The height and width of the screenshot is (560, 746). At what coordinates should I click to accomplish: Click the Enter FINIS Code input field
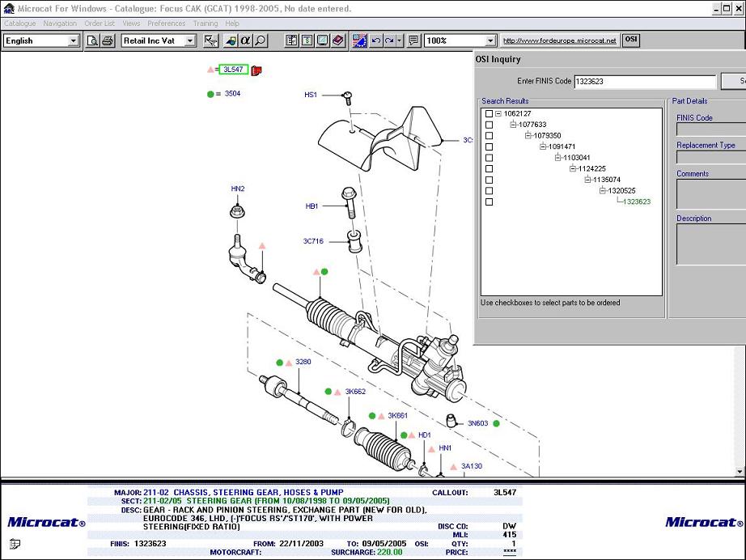point(645,82)
